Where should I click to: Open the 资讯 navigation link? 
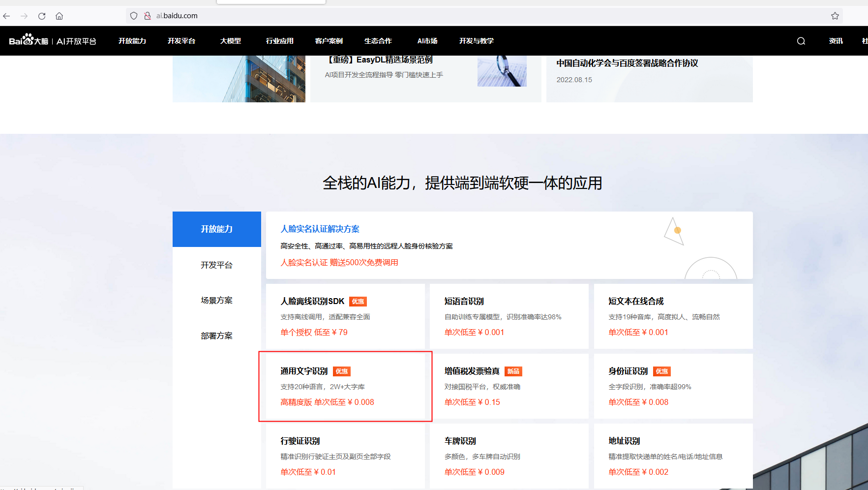836,41
